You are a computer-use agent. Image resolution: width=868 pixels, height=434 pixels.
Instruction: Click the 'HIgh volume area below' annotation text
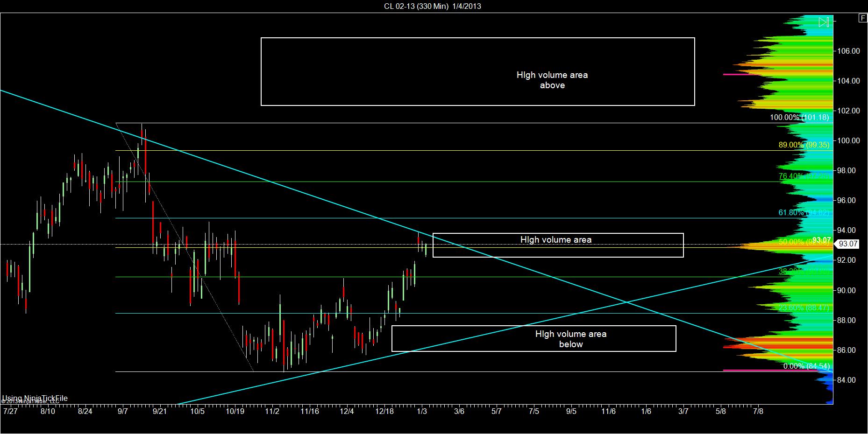[571, 339]
